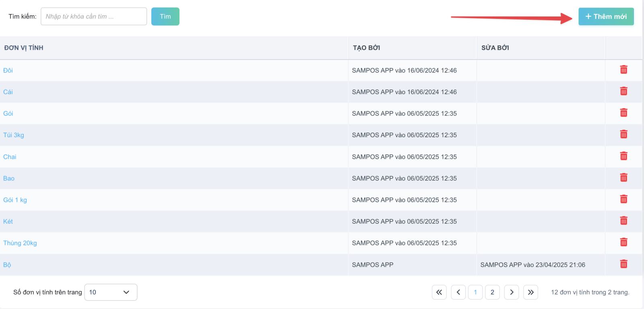The image size is (644, 309).
Task: Delete the Cái unit row
Action: pyautogui.click(x=623, y=91)
